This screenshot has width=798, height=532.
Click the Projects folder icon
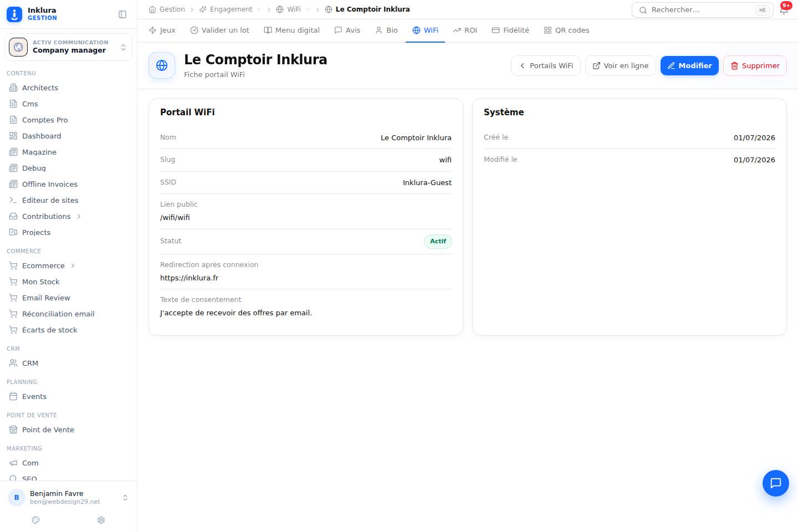point(13,232)
